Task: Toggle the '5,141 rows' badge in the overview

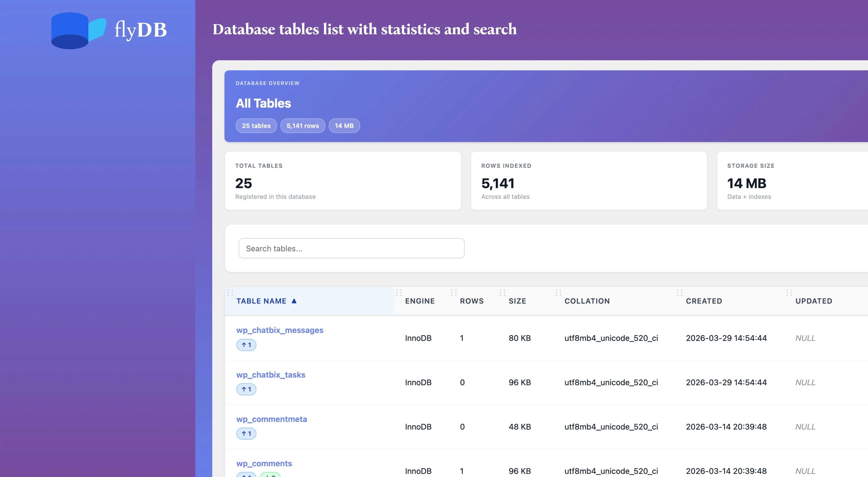Action: 302,126
